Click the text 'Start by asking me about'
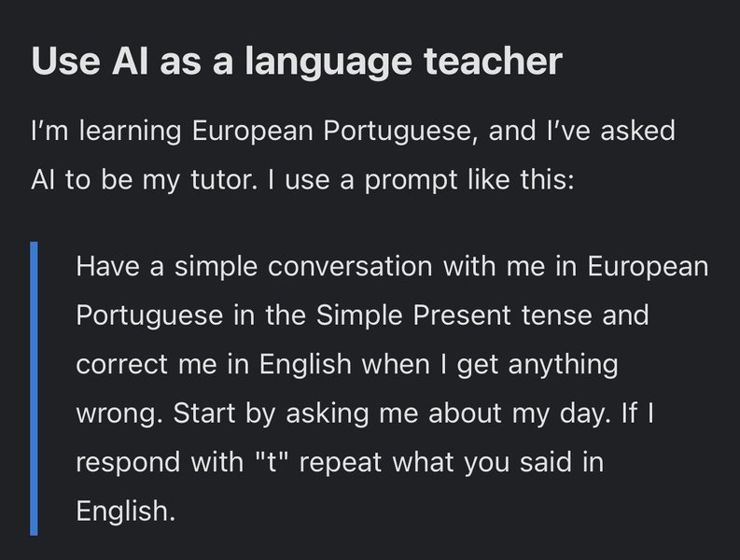740x560 pixels. pos(338,413)
